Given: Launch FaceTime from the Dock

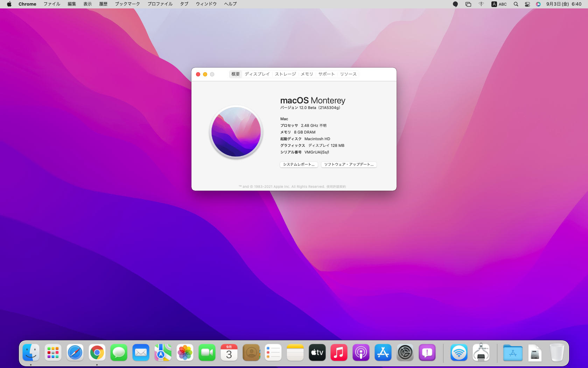Looking at the screenshot, I should 207,353.
